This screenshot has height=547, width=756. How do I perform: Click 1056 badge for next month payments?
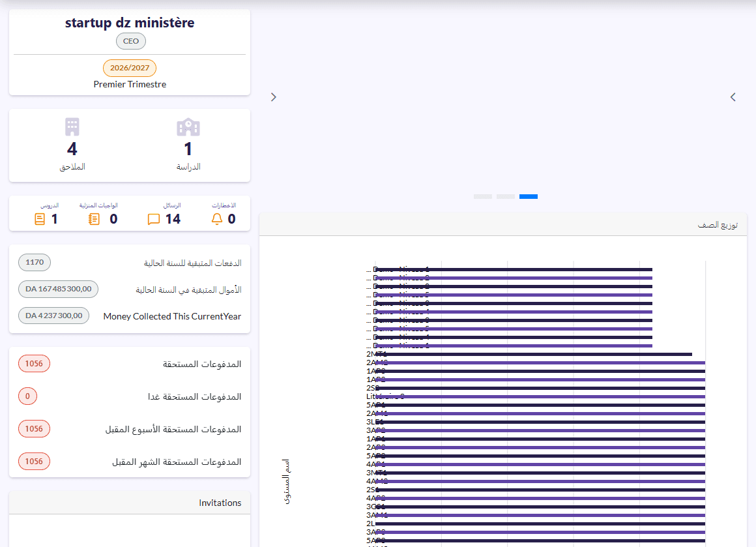(x=35, y=462)
